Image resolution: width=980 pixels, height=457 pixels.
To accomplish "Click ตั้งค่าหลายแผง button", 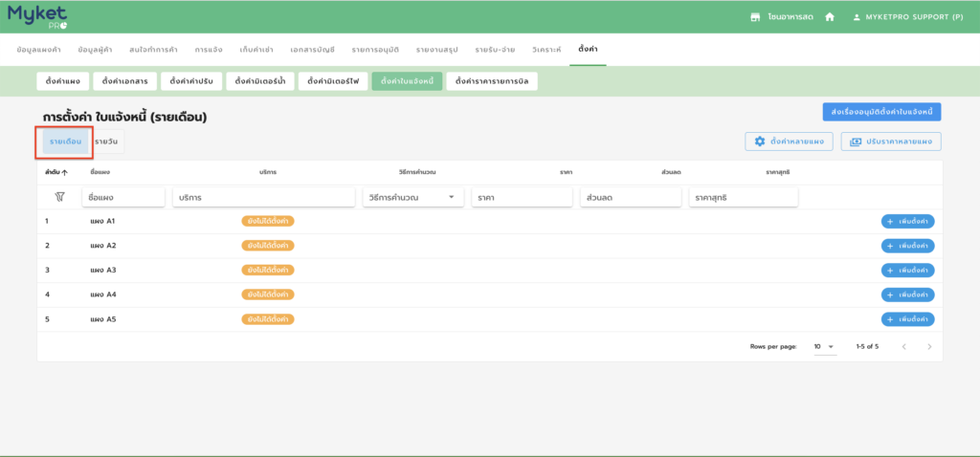I will click(x=789, y=141).
